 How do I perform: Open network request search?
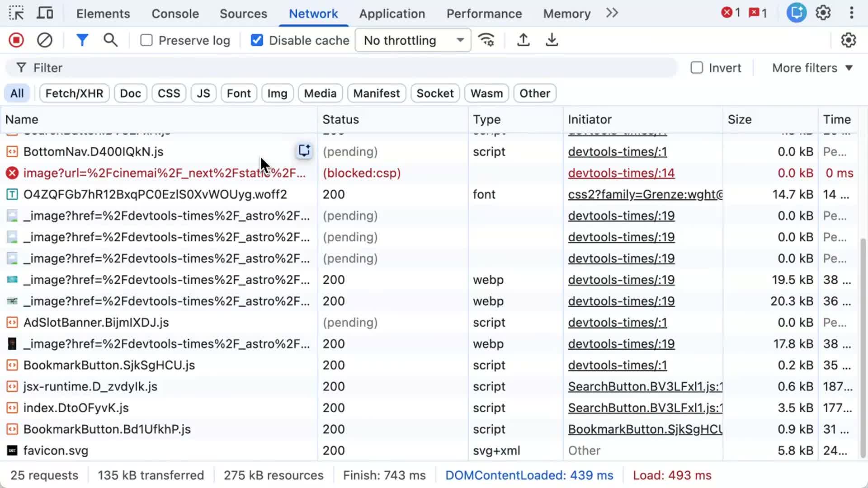point(110,40)
